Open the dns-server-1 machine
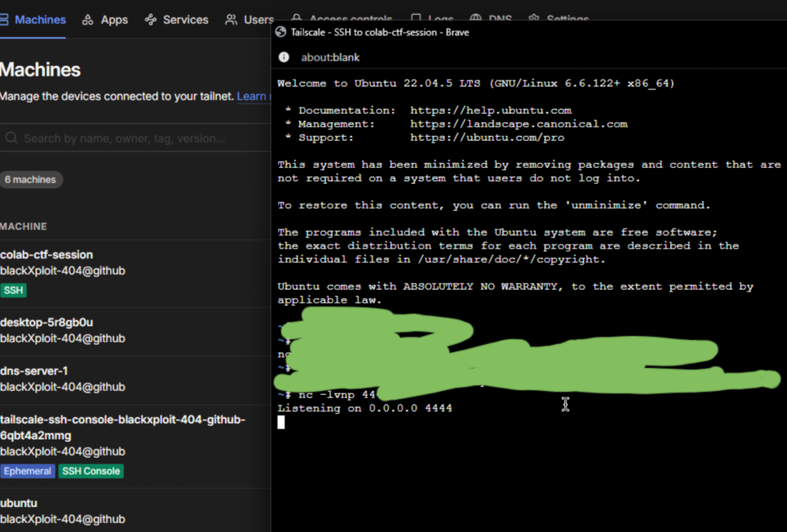 tap(34, 371)
